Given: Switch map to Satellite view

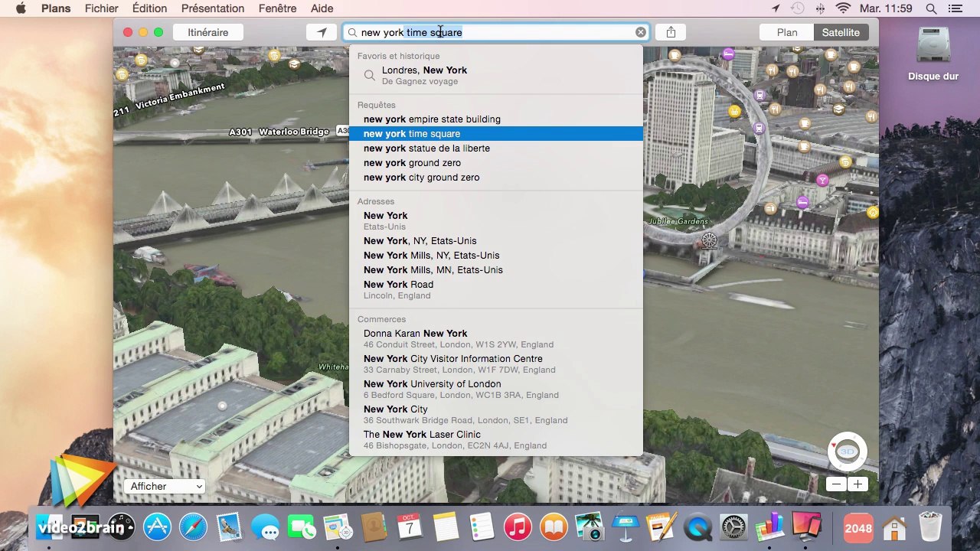Looking at the screenshot, I should (841, 32).
